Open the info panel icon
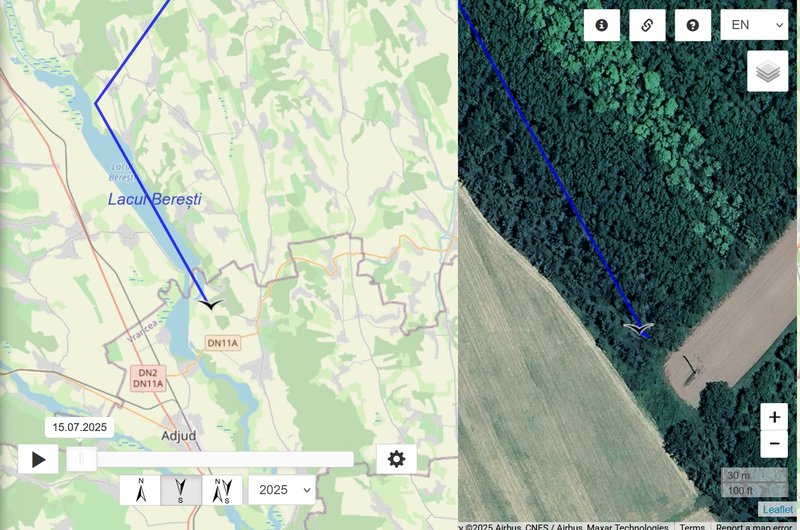The image size is (800, 530). tap(602, 25)
